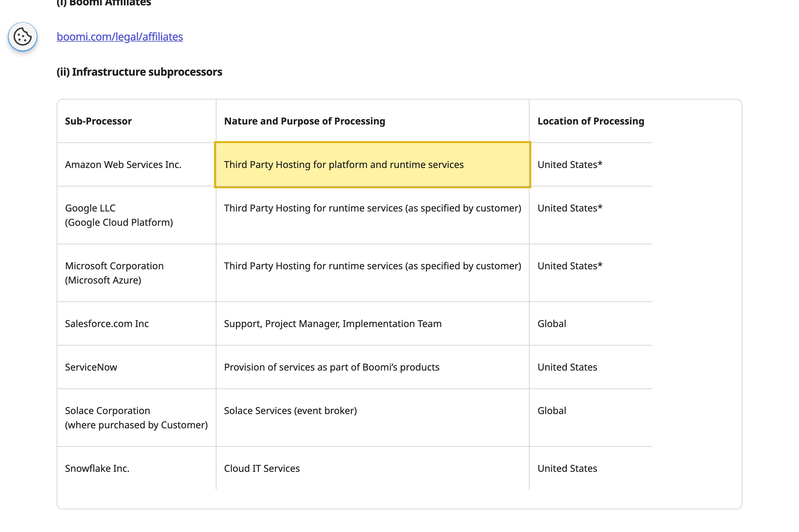This screenshot has height=532, width=799.
Task: Select the 'ServiceNow' cell
Action: 137,367
